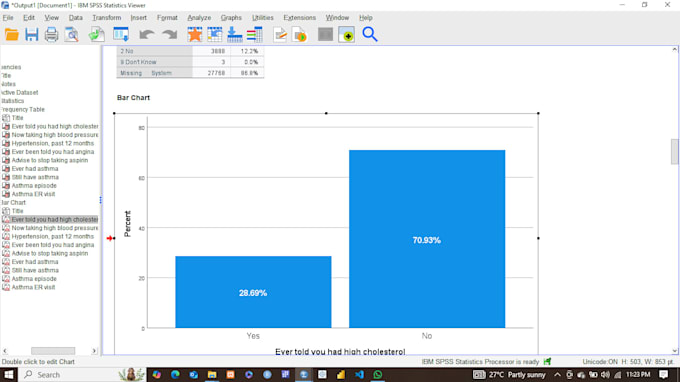Select 'Asthma ER visit' frequency table item
Viewport: 680px width, 382px height.
click(33, 194)
